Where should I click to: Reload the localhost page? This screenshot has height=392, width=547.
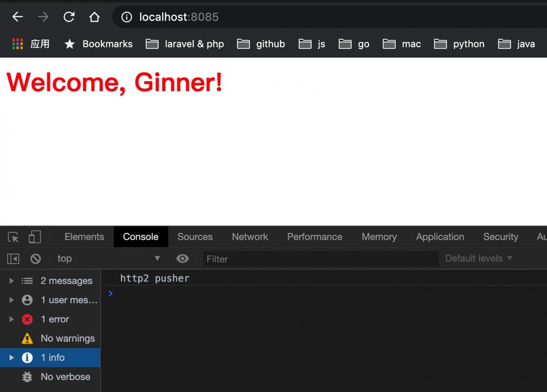(69, 17)
